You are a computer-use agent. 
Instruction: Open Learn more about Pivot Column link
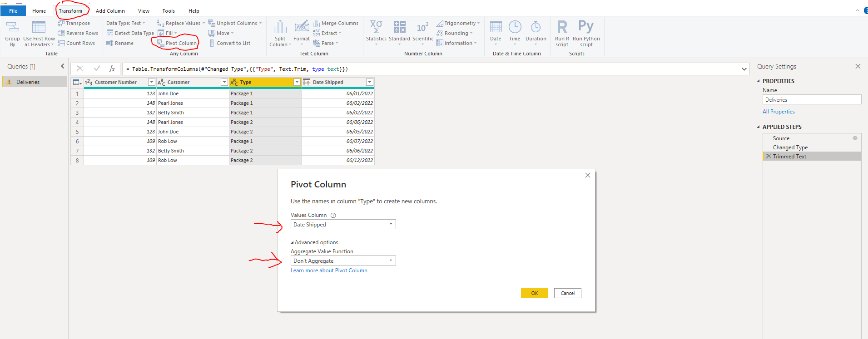tap(329, 270)
